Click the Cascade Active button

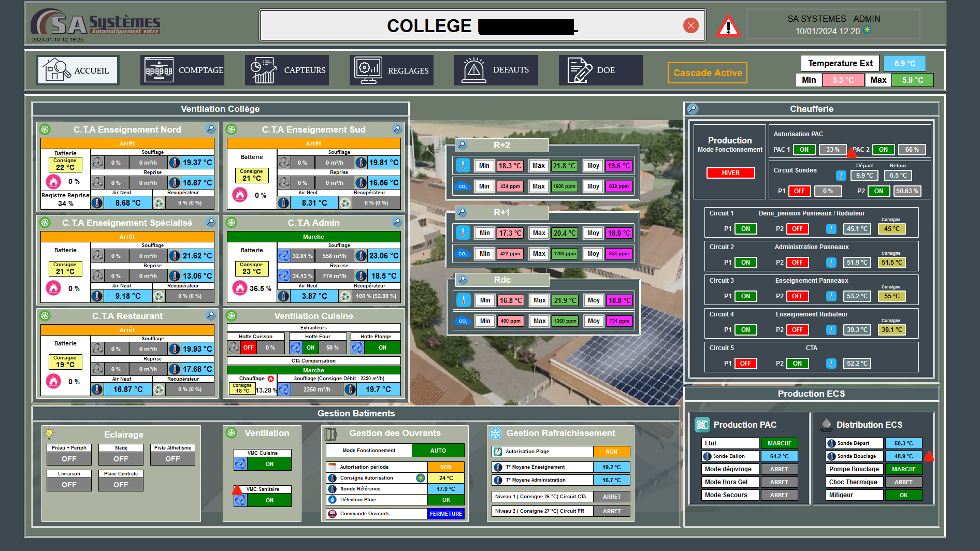coord(708,73)
